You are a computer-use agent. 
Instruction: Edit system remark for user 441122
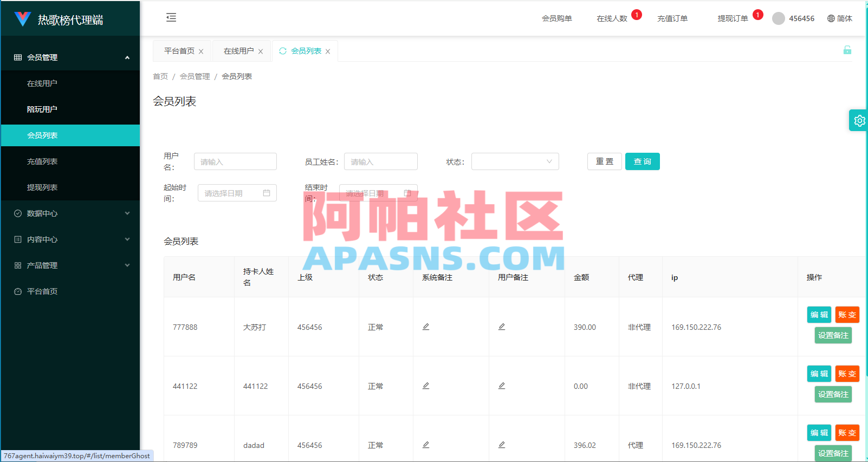pyautogui.click(x=426, y=386)
